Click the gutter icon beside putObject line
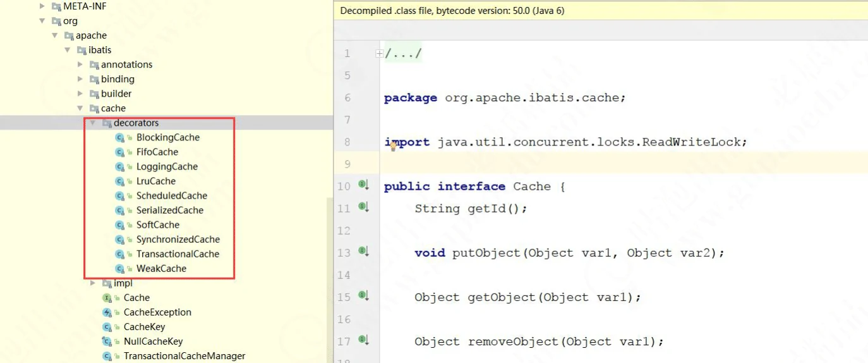The height and width of the screenshot is (363, 868). (363, 252)
